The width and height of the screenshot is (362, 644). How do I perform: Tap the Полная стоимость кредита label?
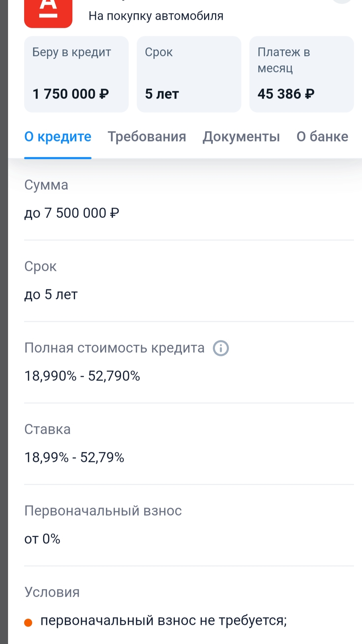114,348
